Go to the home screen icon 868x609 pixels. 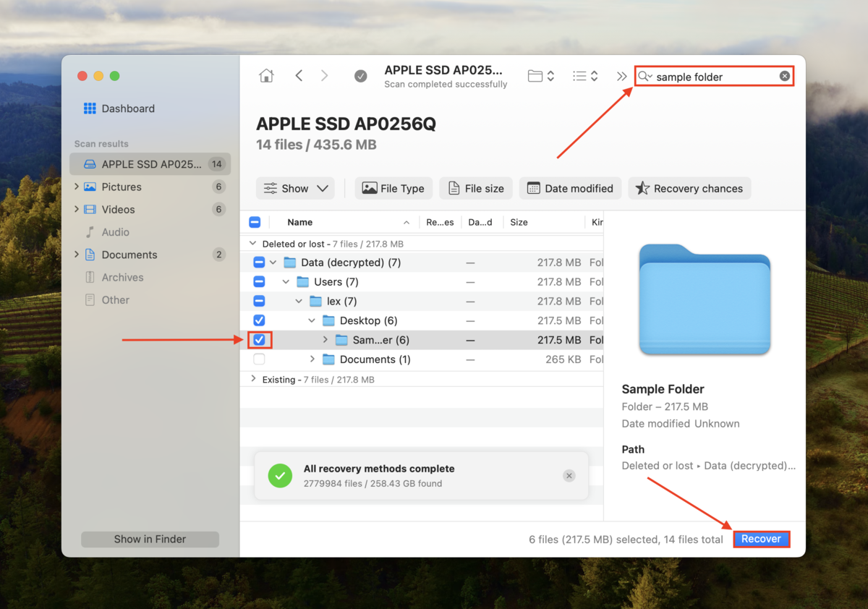point(266,76)
